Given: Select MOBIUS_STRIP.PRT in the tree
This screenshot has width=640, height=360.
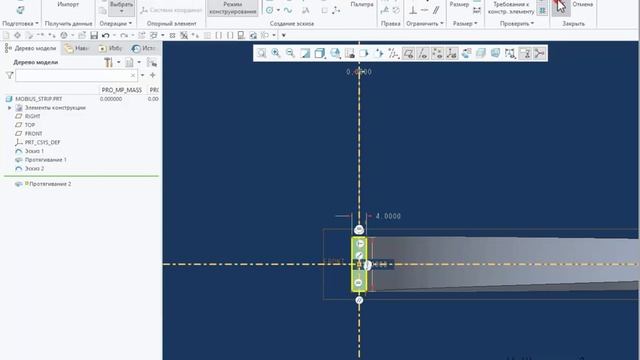Looking at the screenshot, I should [38, 99].
